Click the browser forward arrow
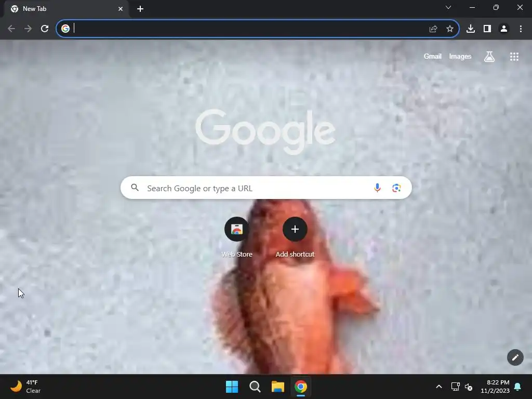The image size is (532, 399). click(x=28, y=29)
